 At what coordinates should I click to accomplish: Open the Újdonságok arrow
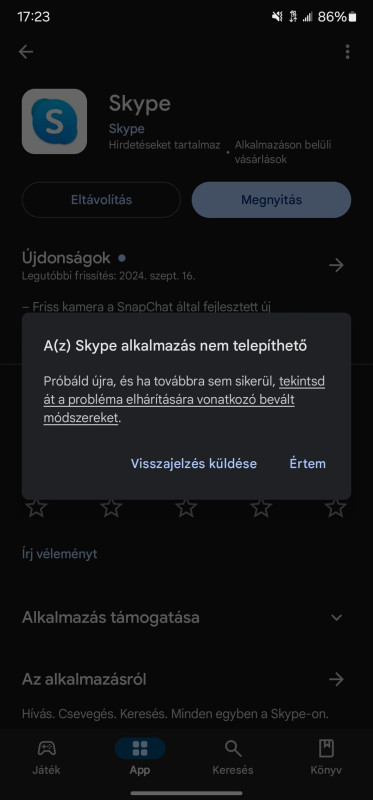(x=336, y=265)
